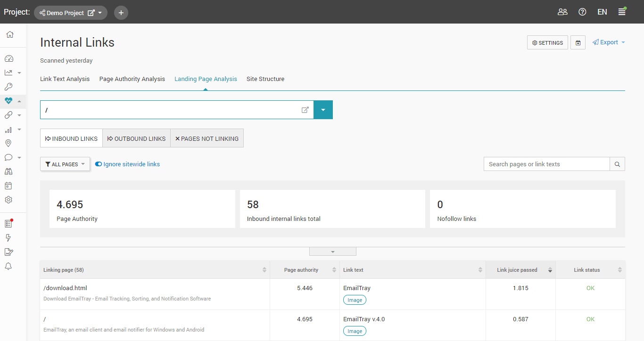This screenshot has height=341, width=644.
Task: Open the /download.html linking page
Action: coord(65,288)
